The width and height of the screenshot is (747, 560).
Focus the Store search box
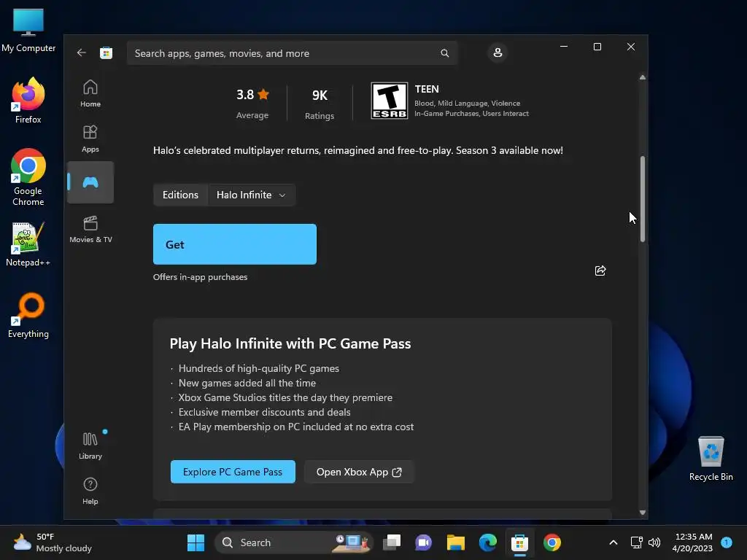(292, 53)
